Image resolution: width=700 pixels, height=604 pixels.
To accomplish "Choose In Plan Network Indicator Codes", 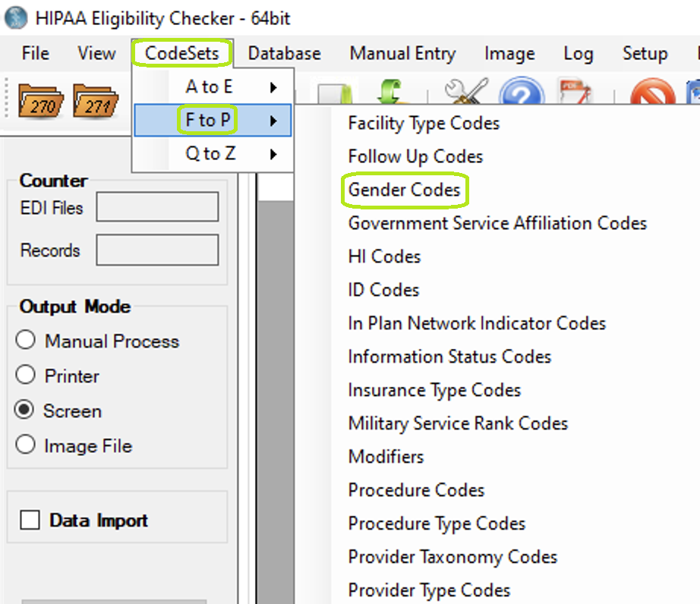I will [477, 323].
